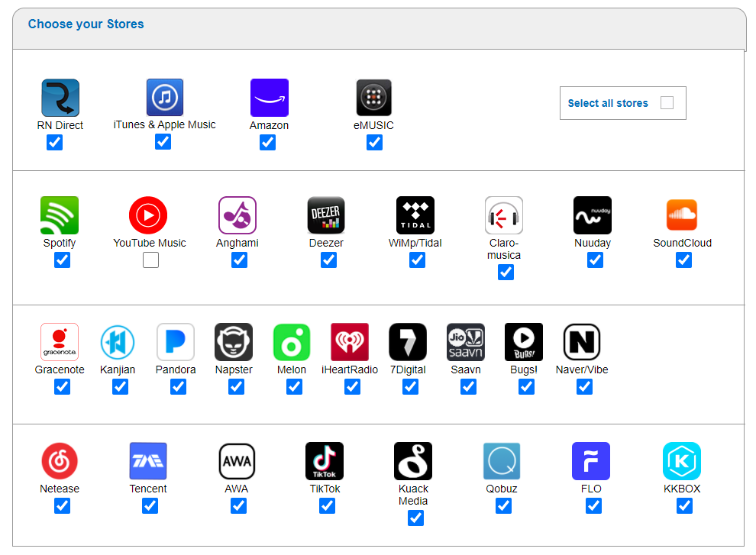The width and height of the screenshot is (756, 555).
Task: Uncheck the iTunes & Apple Music checkbox
Action: pos(163,142)
